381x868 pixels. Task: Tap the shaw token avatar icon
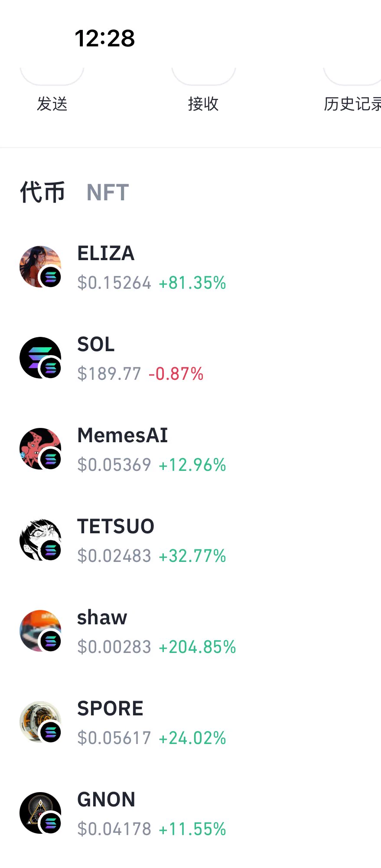[x=40, y=631]
